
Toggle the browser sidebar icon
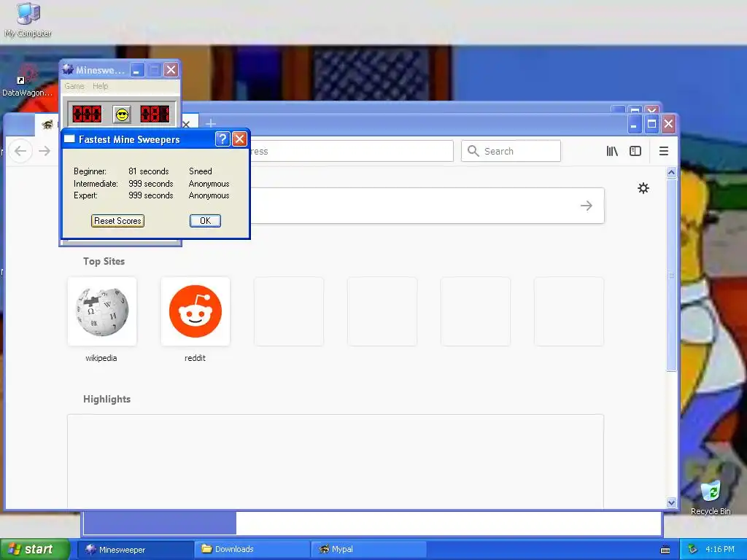tap(635, 151)
